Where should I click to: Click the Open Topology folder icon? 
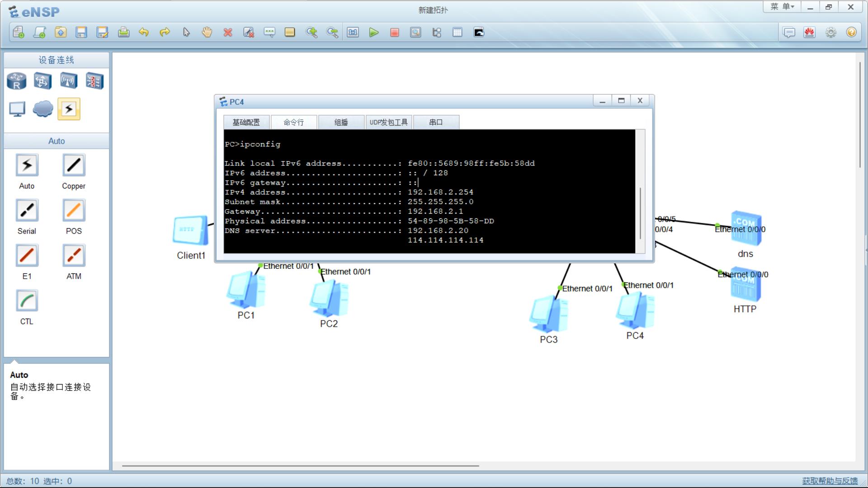tap(61, 32)
